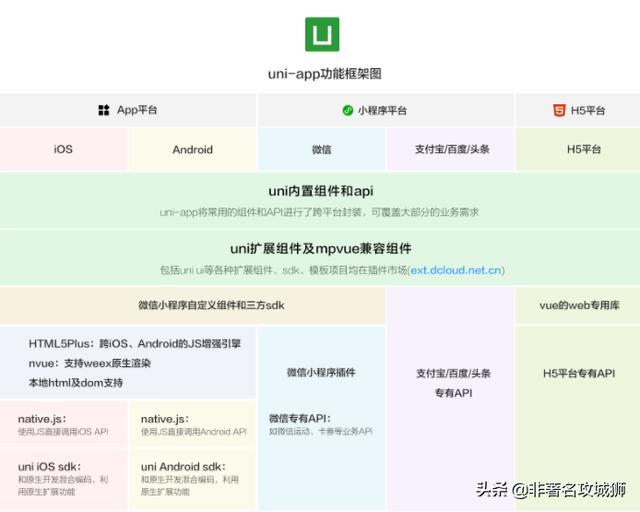The height and width of the screenshot is (512, 640).
Task: Click the uni内置组件和api heading
Action: 320,191
